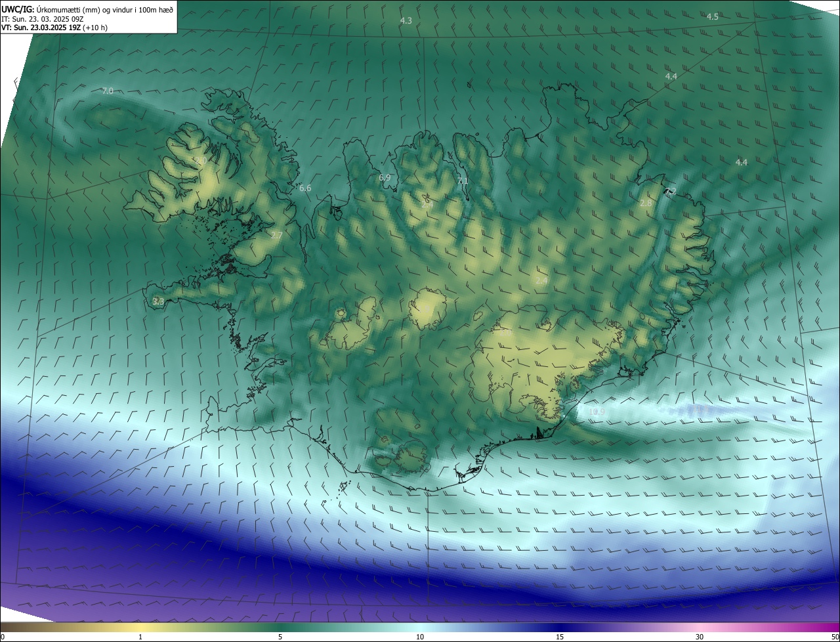Click the '1' tick label on the legend

[x=140, y=637]
